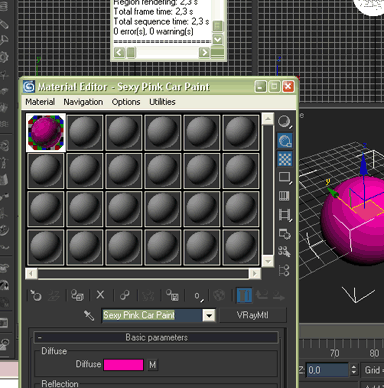Select the pink sphere sample slot
The image size is (384, 388).
point(46,133)
